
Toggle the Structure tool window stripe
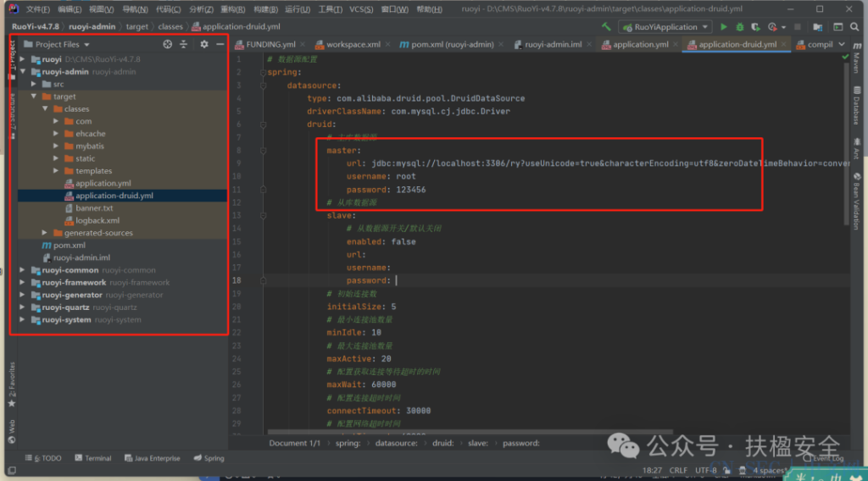[12, 116]
